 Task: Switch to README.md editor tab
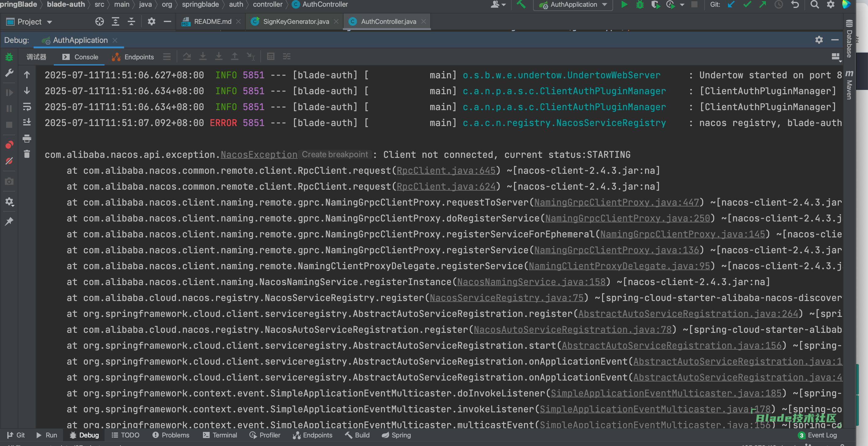tap(212, 22)
